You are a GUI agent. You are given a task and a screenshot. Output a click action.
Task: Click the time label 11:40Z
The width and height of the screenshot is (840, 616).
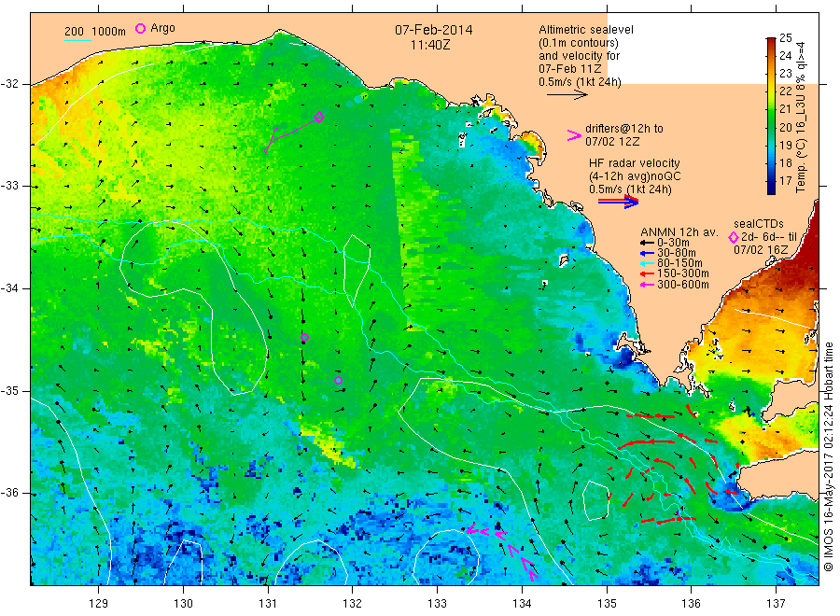point(430,45)
